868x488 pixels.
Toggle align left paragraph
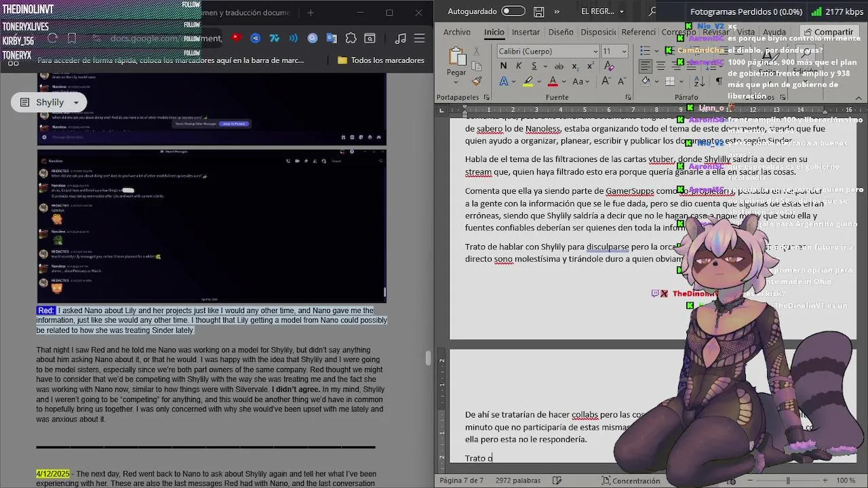pos(645,66)
